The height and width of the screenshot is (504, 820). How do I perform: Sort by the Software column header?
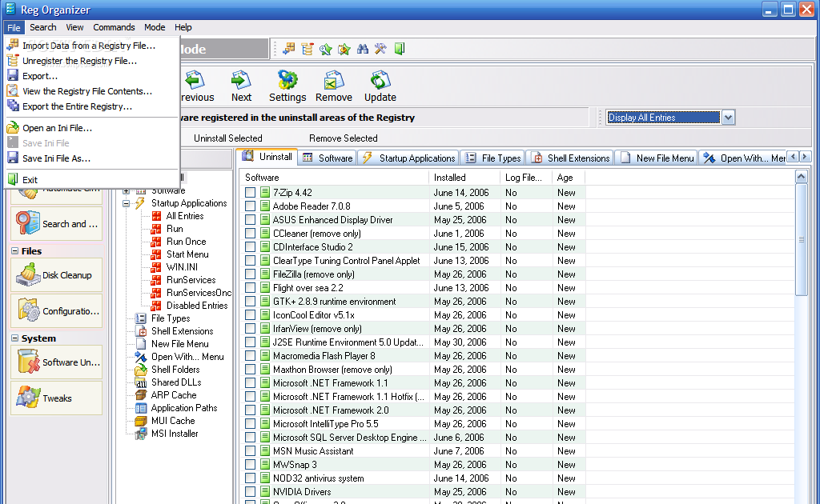pyautogui.click(x=335, y=178)
